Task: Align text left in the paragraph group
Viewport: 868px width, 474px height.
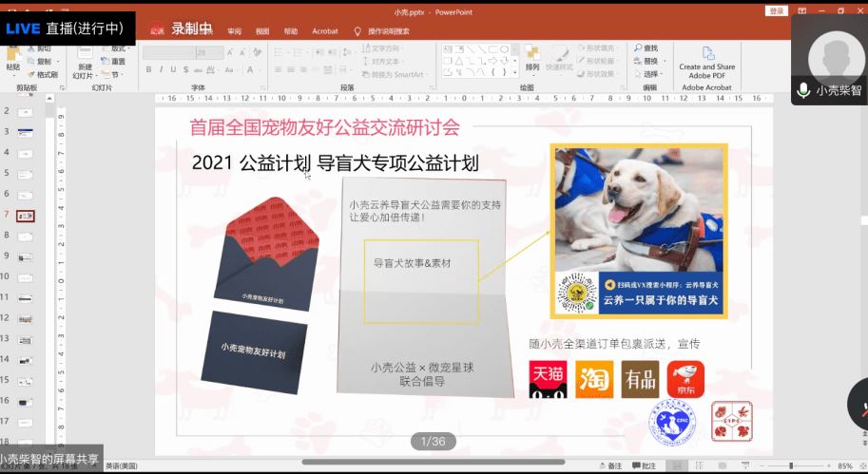Action: click(278, 69)
